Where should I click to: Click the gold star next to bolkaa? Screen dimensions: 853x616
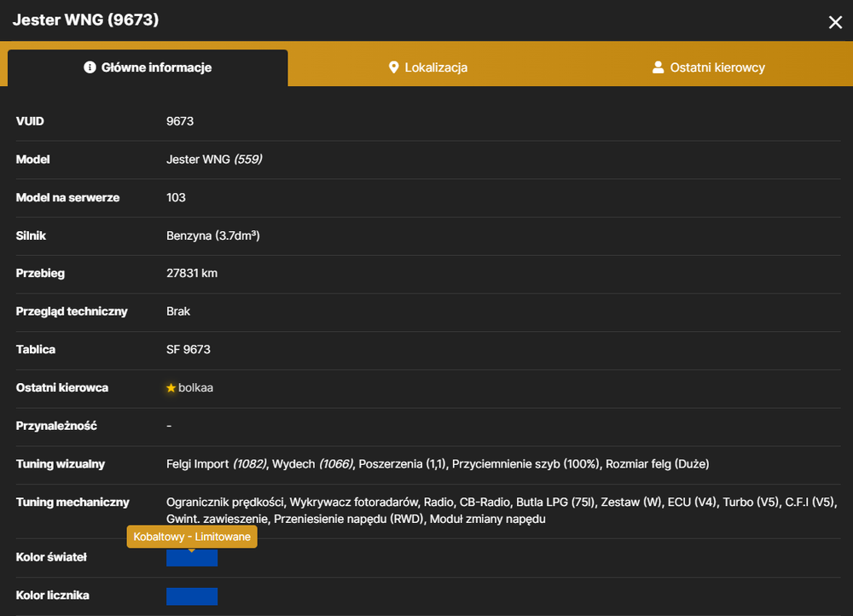[171, 388]
